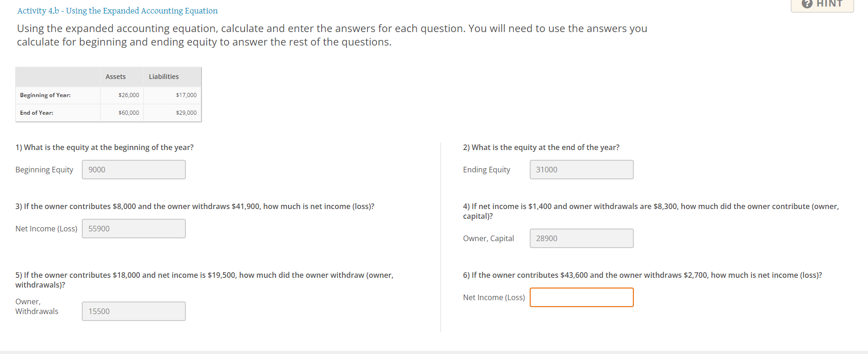
Task: Select the Assets column header in the table
Action: (115, 76)
